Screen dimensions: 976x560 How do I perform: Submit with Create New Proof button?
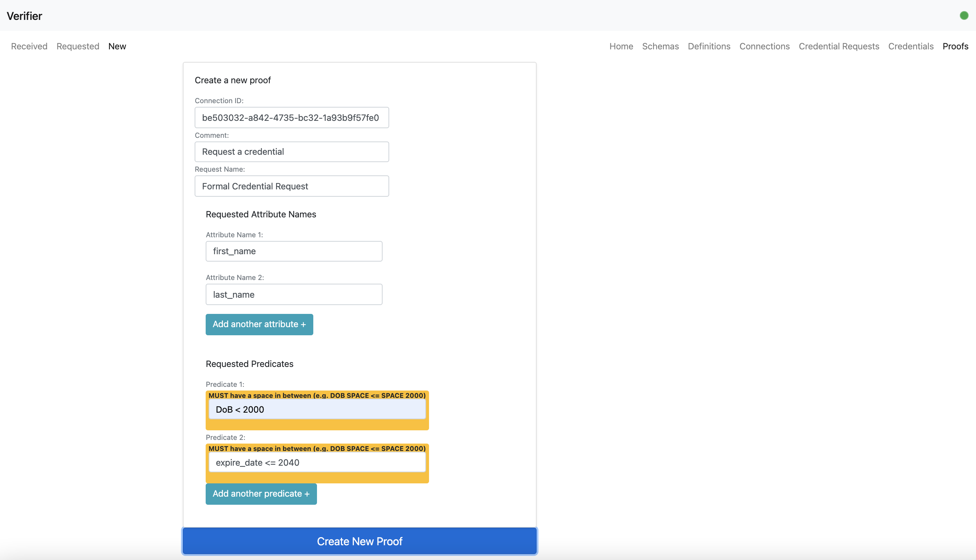pos(359,541)
